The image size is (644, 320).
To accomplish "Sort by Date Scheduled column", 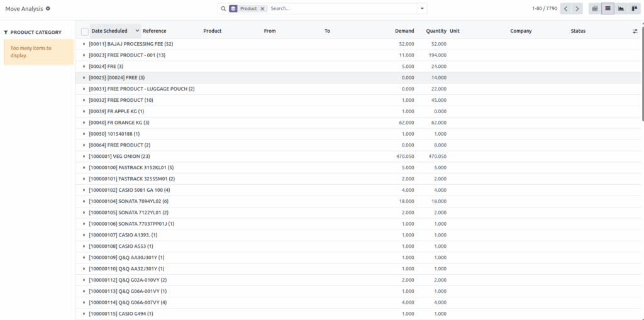I will [109, 31].
